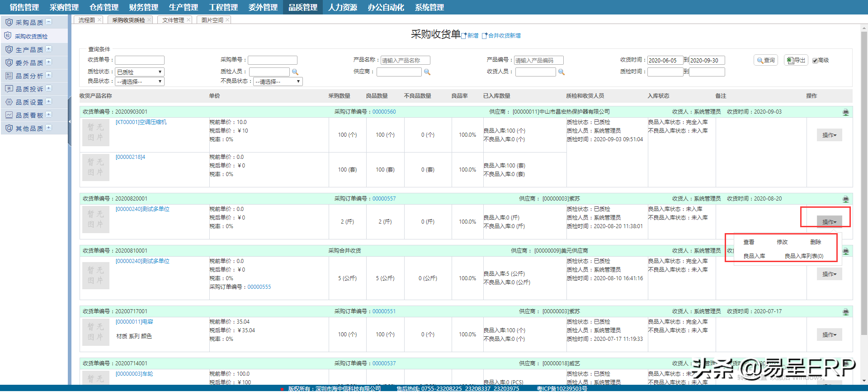Viewport: 868px width, 392px height.
Task: Open 操作 dropdown for receipt 20200903001
Action: [x=829, y=135]
